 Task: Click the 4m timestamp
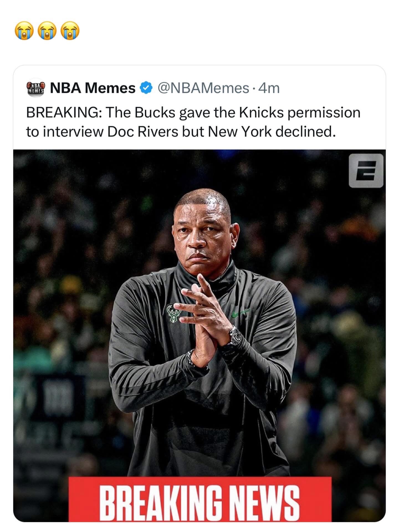pos(269,88)
